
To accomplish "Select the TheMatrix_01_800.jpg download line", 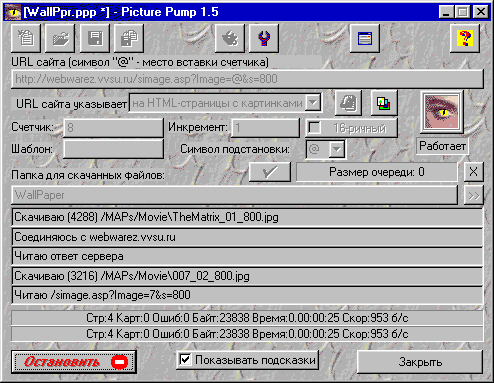I will [247, 217].
